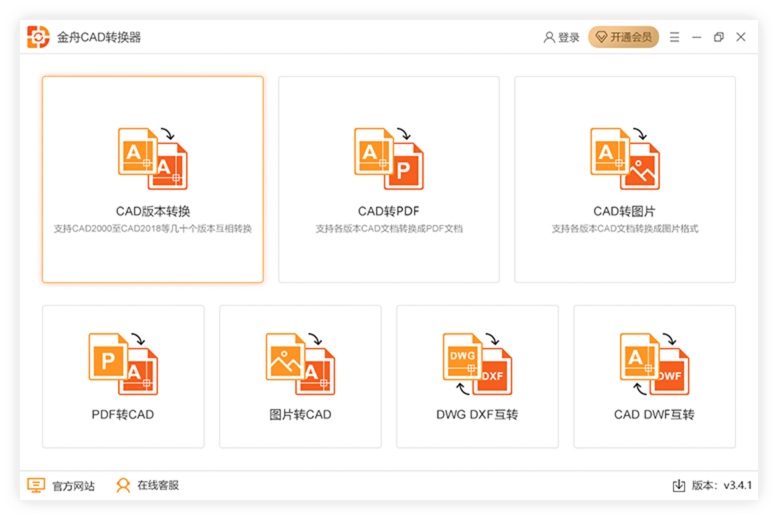Click the CAD DWF互转 icon
This screenshot has height=520, width=778.
654,364
